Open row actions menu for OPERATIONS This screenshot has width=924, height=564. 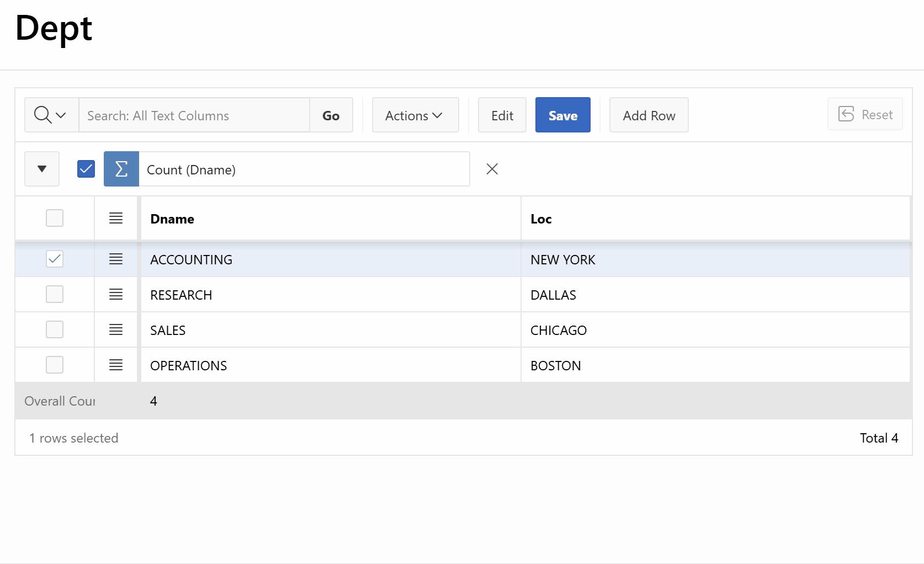(116, 365)
